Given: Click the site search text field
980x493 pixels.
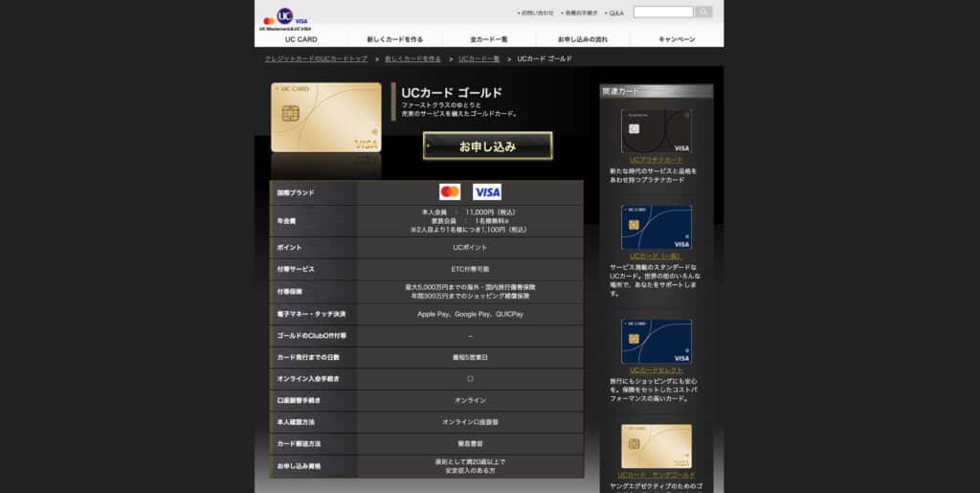Looking at the screenshot, I should coord(662,12).
